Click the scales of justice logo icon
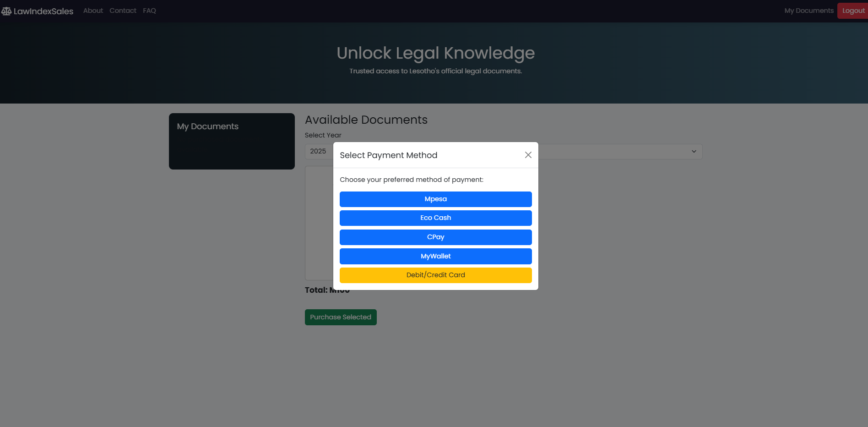 point(6,11)
